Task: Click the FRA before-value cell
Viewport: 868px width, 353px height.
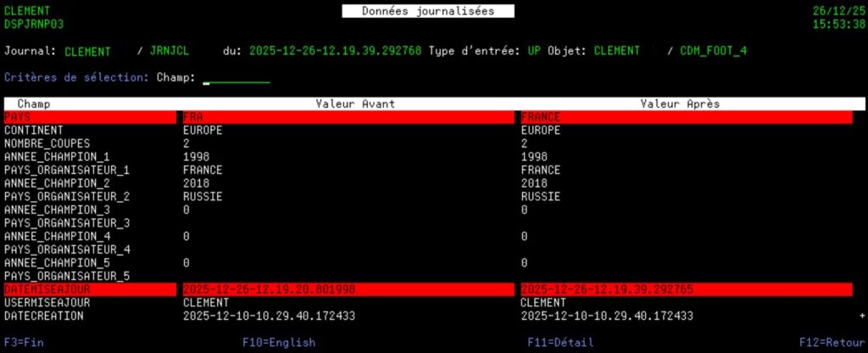Action: pos(193,118)
